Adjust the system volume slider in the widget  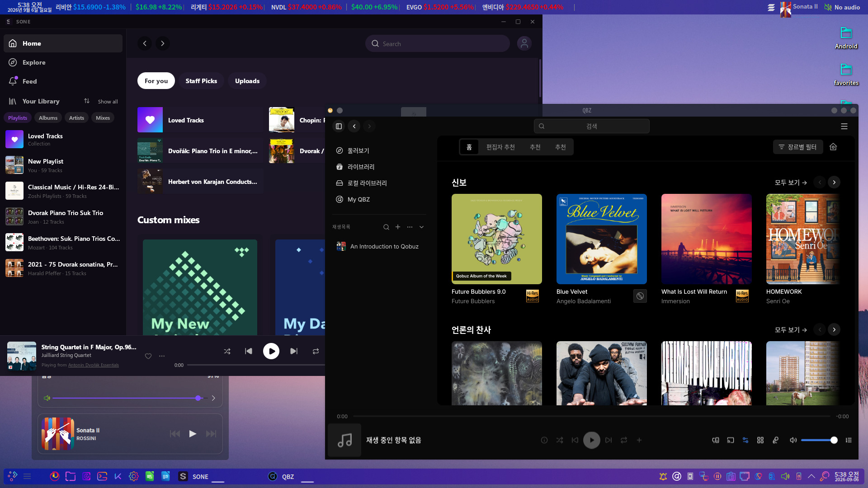(130, 398)
